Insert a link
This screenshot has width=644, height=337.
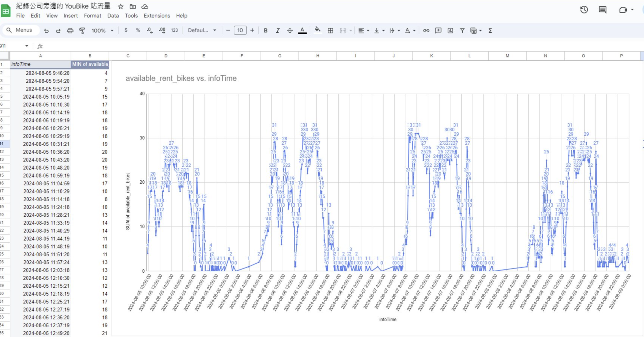click(426, 30)
